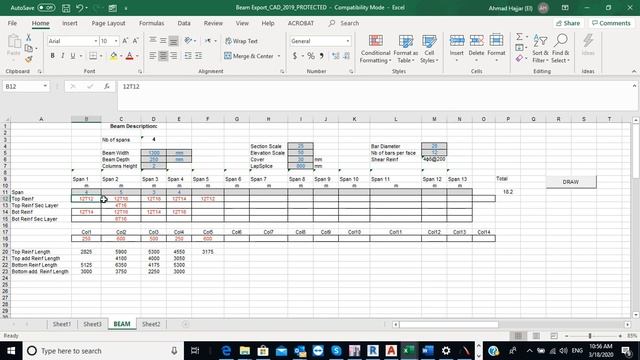Open the Formulas tab
The image size is (640, 360).
151,23
